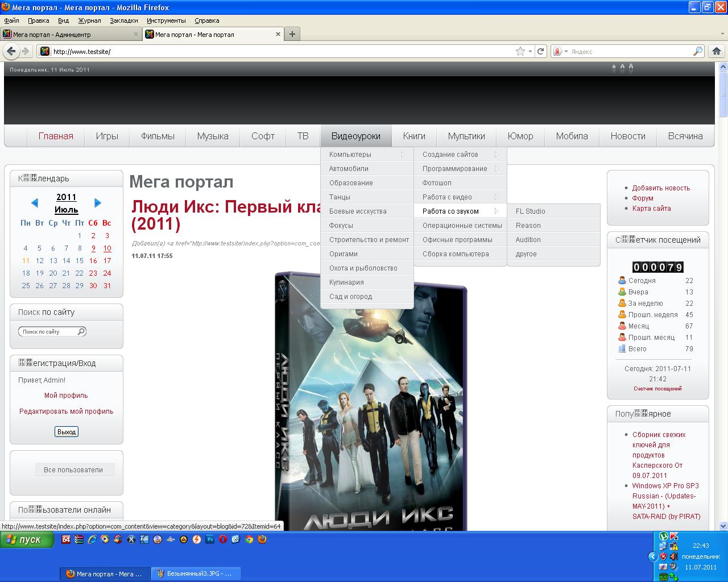The width and height of the screenshot is (728, 582).
Task: Launch Internet Explorer from quick launch
Action: point(92,539)
